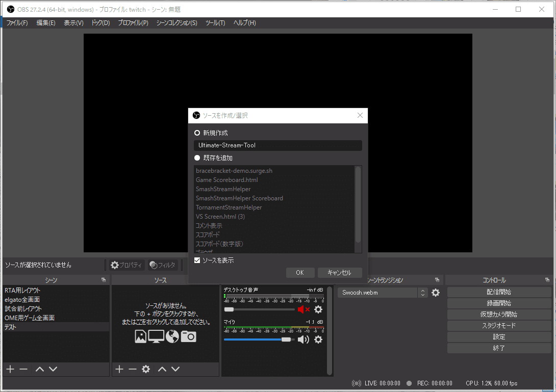
Task: Select the 既存を追加 radio button
Action: click(197, 158)
